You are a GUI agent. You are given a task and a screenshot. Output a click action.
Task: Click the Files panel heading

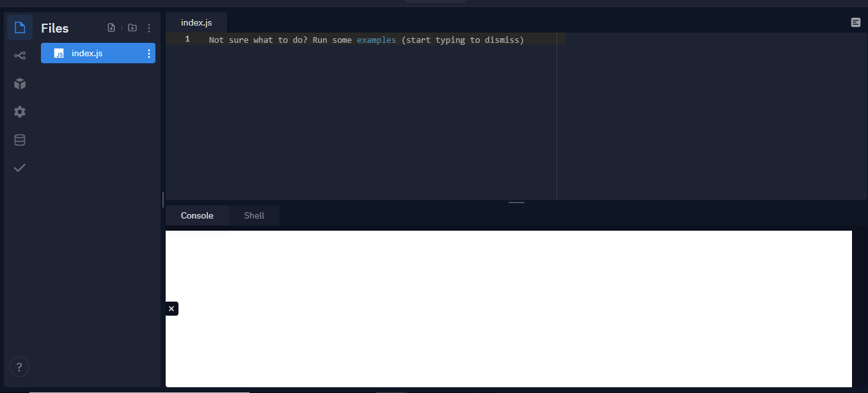click(x=55, y=28)
